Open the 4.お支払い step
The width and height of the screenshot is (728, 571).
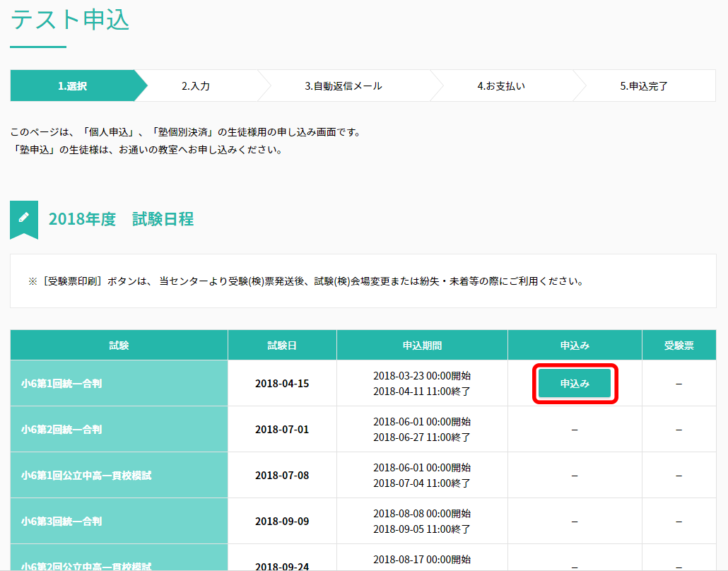click(x=501, y=86)
